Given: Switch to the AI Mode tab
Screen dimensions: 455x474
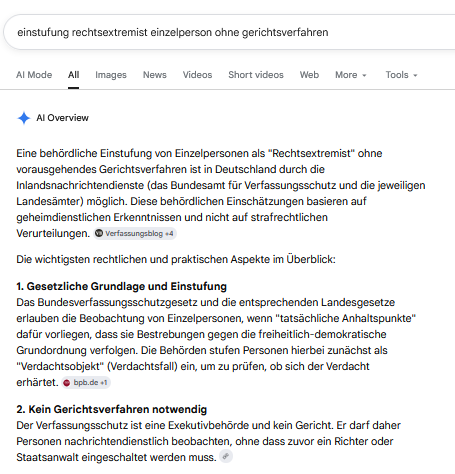Looking at the screenshot, I should tap(34, 75).
